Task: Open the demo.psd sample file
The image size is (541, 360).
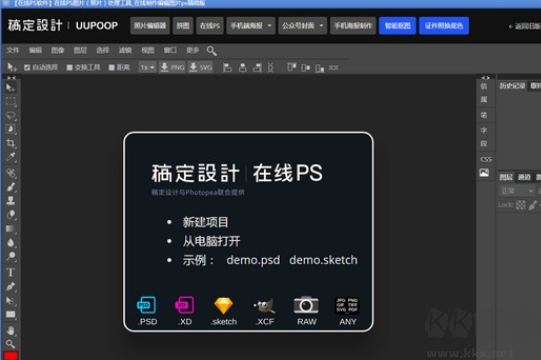Action: (253, 260)
